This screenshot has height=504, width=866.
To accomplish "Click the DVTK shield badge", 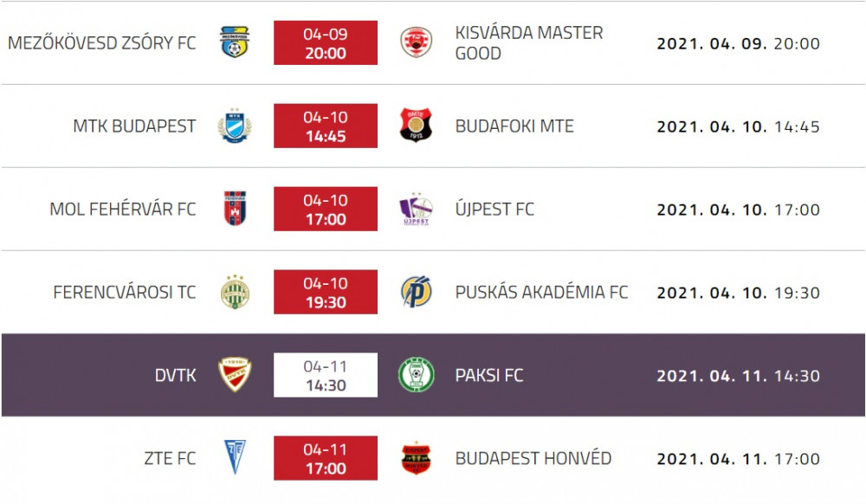I will click(235, 375).
